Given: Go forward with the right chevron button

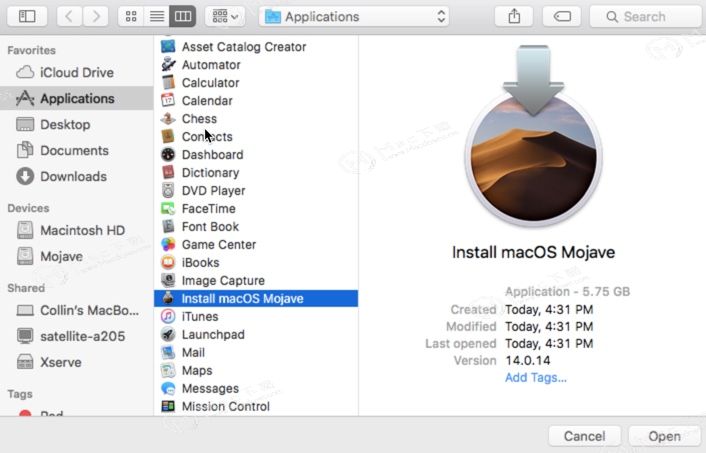Looking at the screenshot, I should pos(95,17).
